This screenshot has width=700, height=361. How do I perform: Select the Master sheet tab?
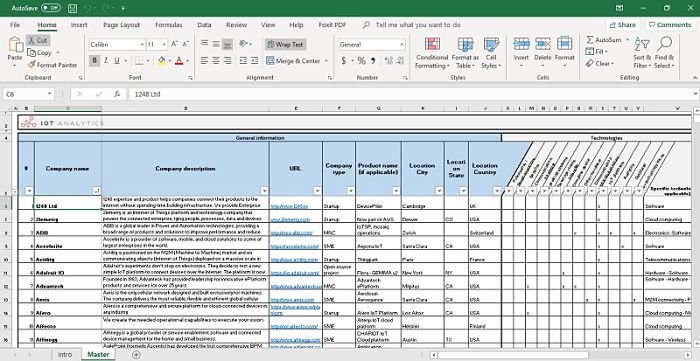[98, 355]
